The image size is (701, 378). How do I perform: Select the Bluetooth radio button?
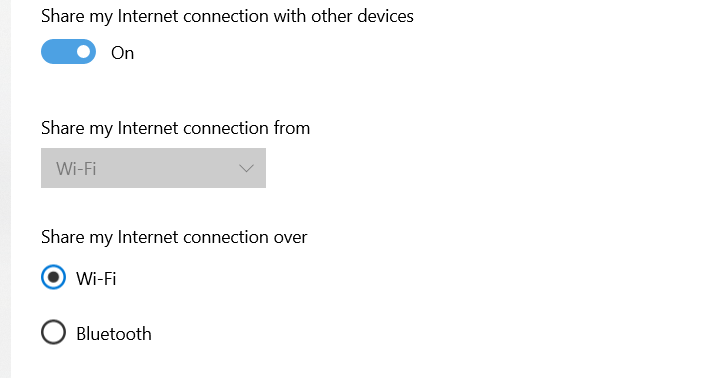tap(53, 332)
